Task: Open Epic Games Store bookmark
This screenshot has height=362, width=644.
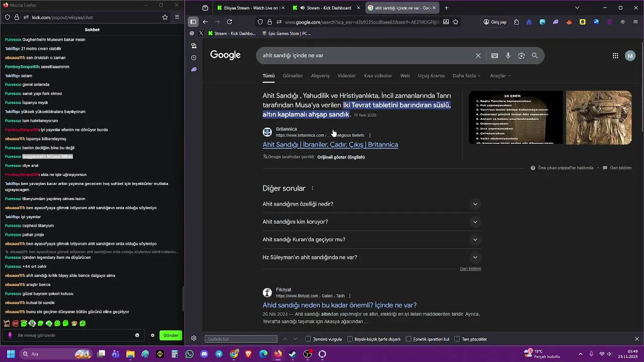Action: (287, 34)
